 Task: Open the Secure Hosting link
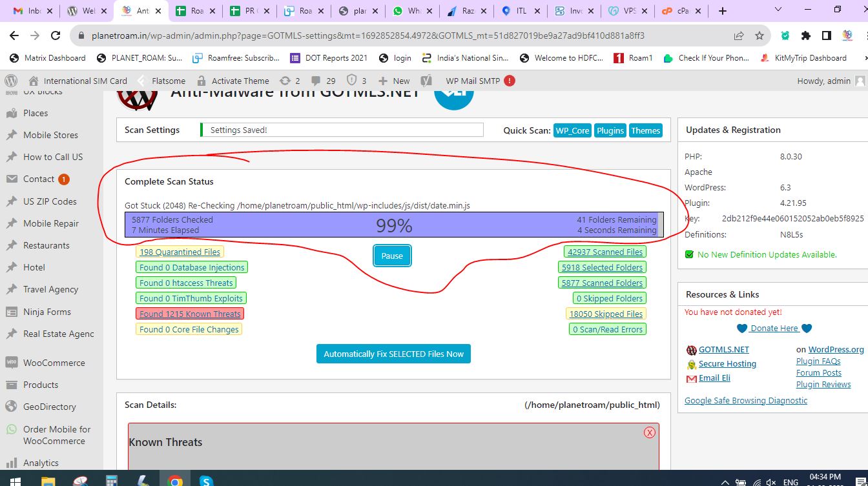point(727,363)
